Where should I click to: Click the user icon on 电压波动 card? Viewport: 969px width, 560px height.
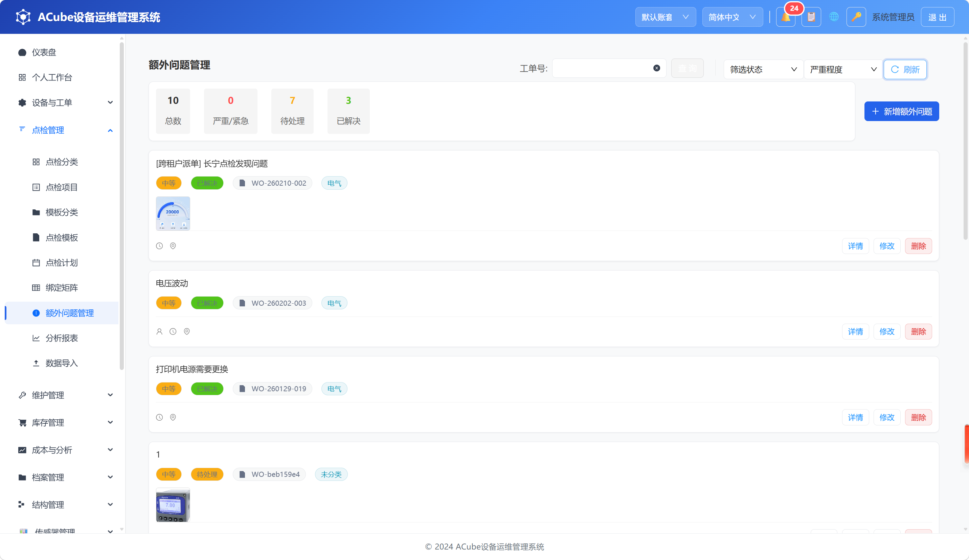[159, 332]
